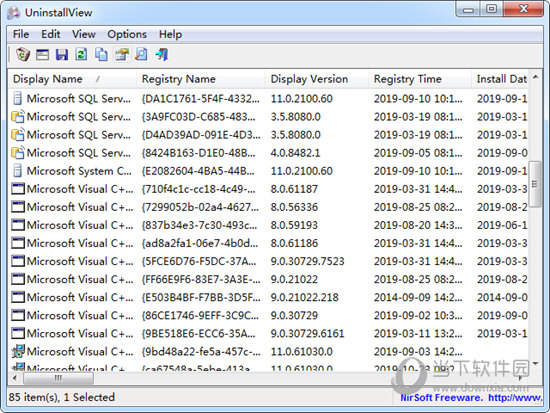
Task: Click the window icon of the {7299052b-02a4 row
Action: 18,207
